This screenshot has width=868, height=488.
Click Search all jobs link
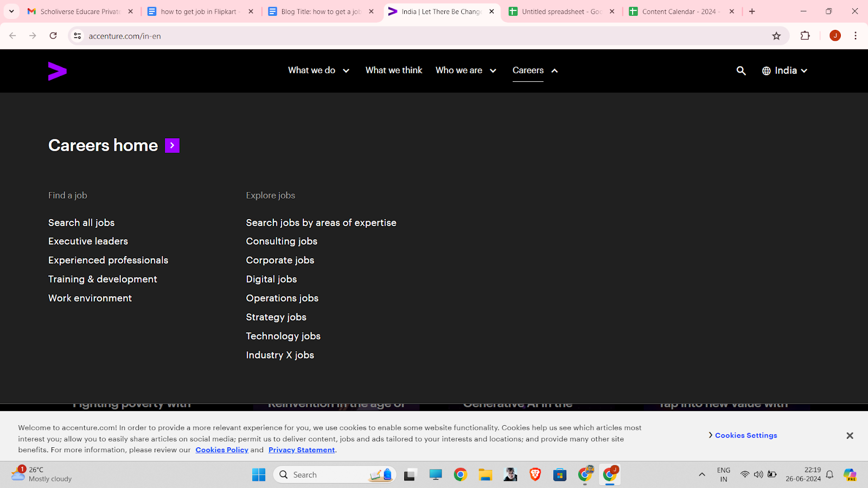click(81, 223)
